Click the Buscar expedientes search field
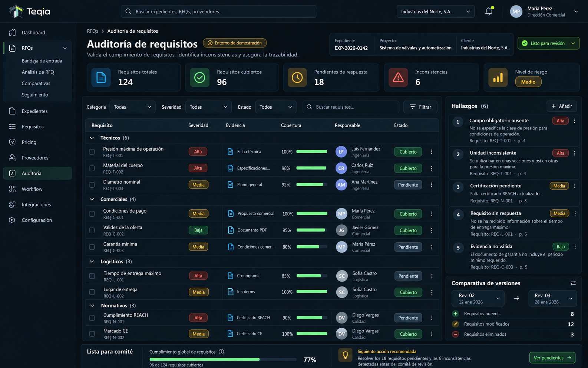This screenshot has height=368, width=588. tap(218, 11)
